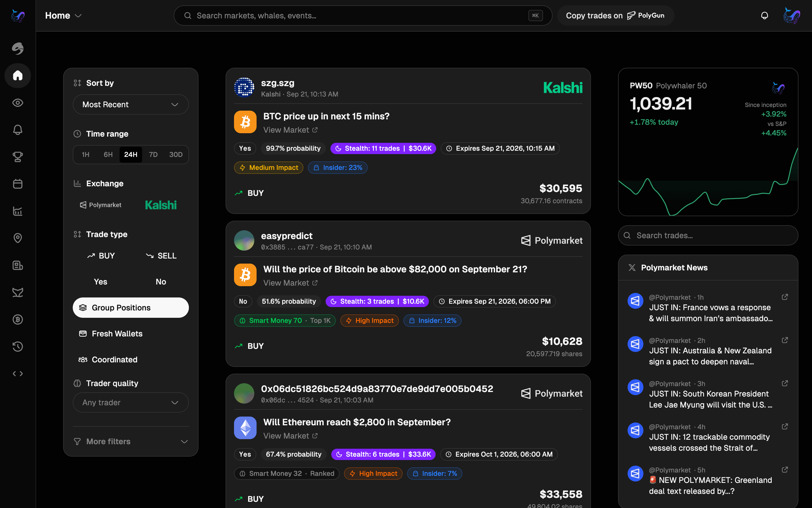The height and width of the screenshot is (508, 812).
Task: Open View Market for Ethereum $2,800 question
Action: 291,436
